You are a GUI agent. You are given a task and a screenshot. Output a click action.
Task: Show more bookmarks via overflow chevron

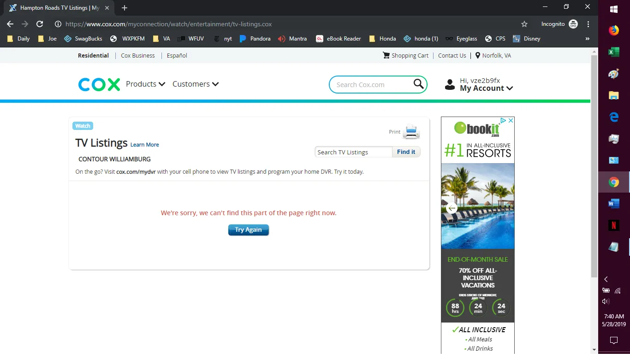coord(587,39)
